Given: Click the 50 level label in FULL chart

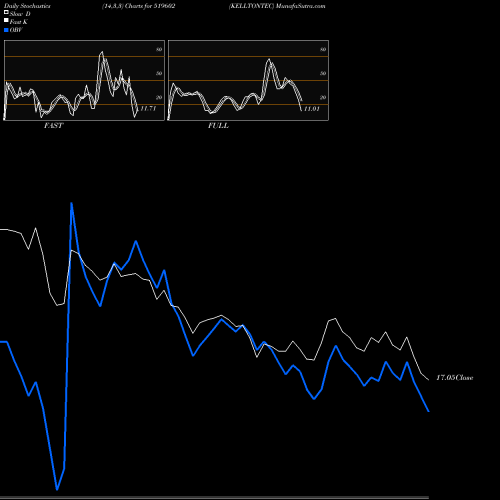Looking at the screenshot, I should point(323,73).
